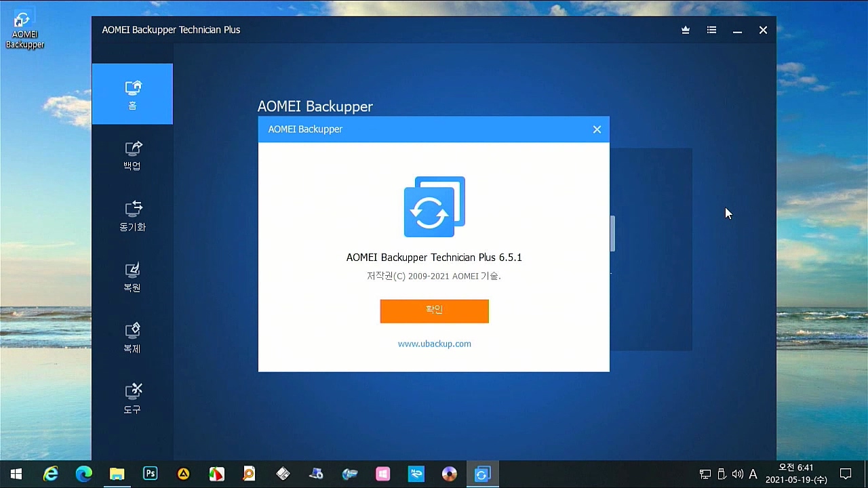Click the blue drive tool icon in the taskbar
The width and height of the screenshot is (868, 488).
(349, 474)
